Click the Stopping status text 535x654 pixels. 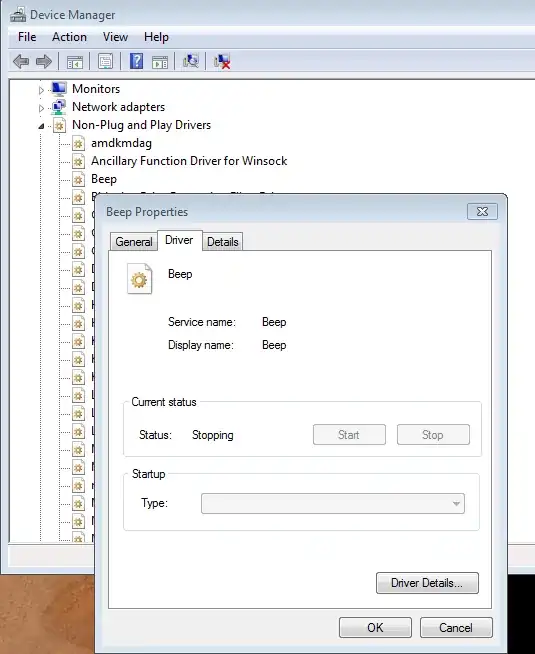213,435
